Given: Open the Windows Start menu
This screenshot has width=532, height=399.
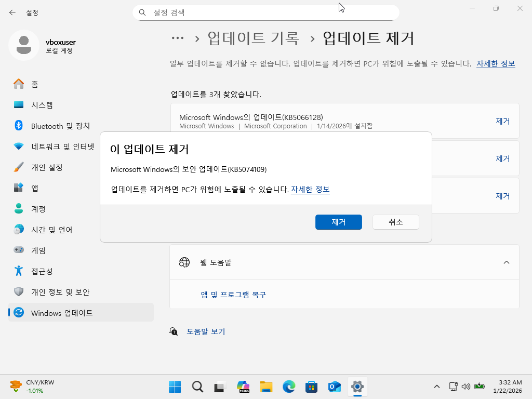Looking at the screenshot, I should (175, 387).
